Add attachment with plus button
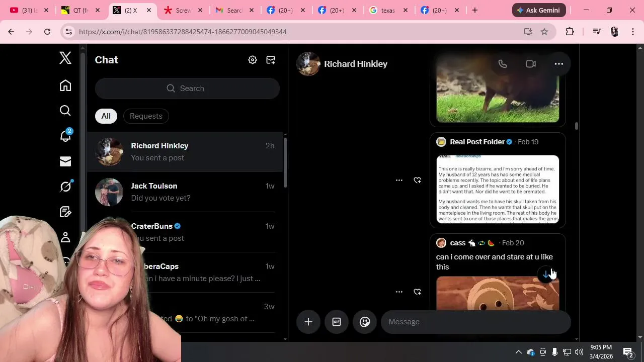This screenshot has width=644, height=362. [x=308, y=322]
